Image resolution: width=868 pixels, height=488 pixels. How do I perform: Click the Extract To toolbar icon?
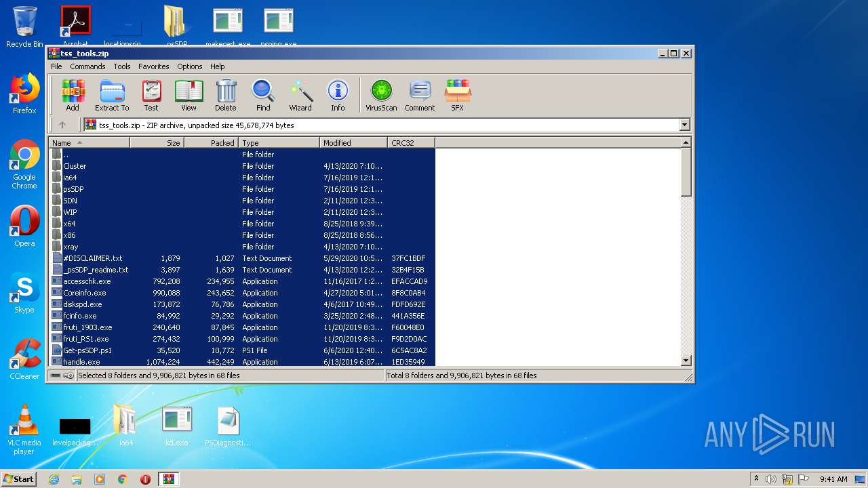pyautogui.click(x=112, y=96)
